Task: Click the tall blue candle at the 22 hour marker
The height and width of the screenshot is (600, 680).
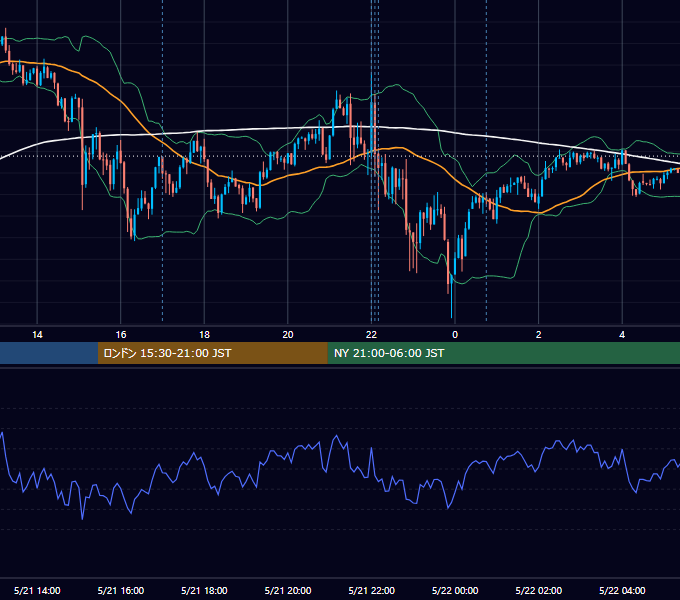Action: (x=372, y=124)
